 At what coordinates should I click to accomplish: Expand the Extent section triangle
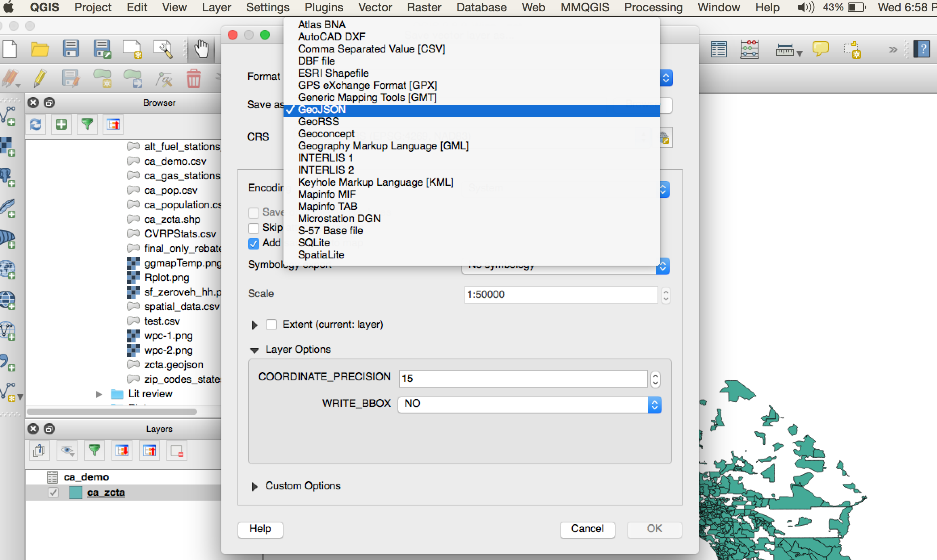[x=254, y=325]
